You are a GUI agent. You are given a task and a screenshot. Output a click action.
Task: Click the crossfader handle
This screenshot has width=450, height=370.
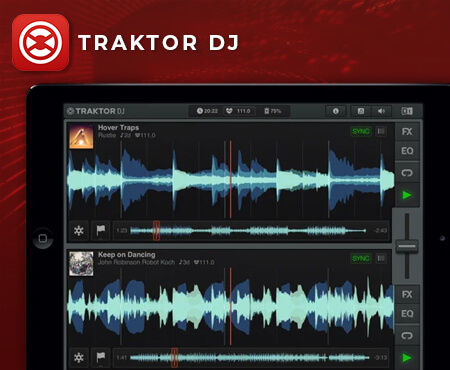click(x=407, y=246)
